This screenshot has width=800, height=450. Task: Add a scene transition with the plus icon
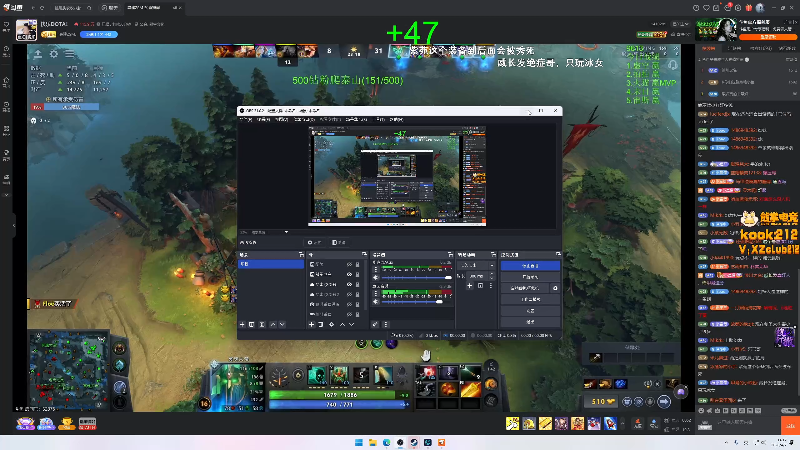pos(469,286)
